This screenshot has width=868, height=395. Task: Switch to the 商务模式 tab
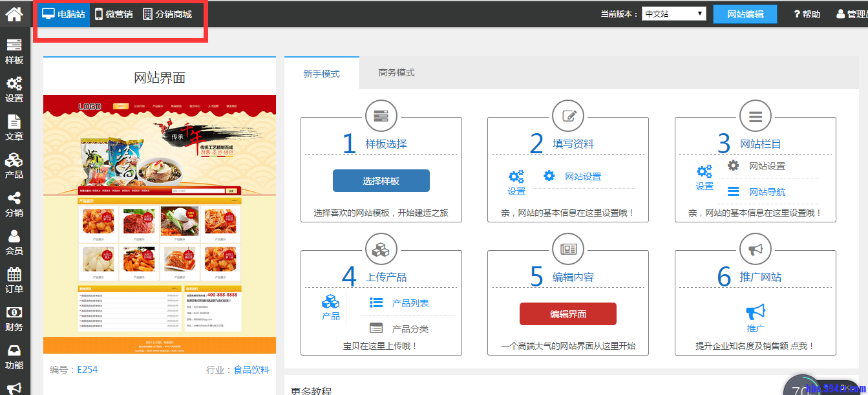395,73
